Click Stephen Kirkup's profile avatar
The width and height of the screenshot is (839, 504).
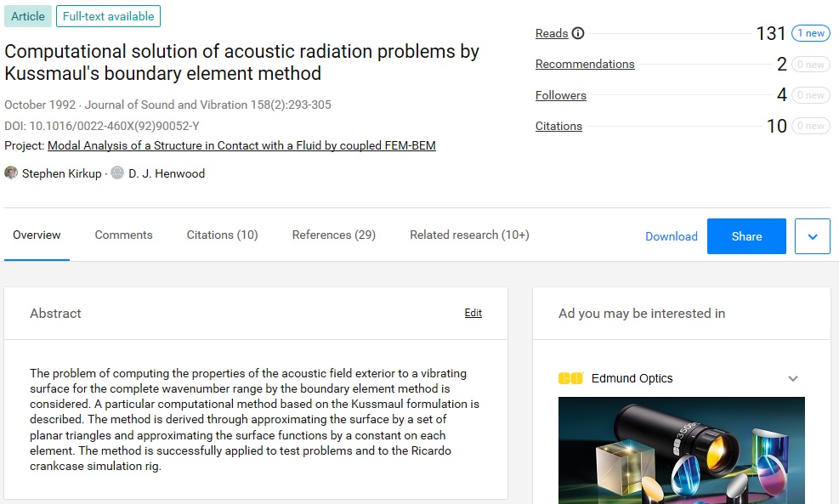pos(11,173)
